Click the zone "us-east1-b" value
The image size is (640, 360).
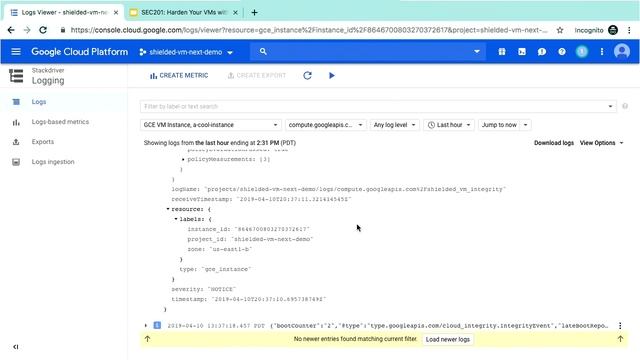pyautogui.click(x=231, y=249)
